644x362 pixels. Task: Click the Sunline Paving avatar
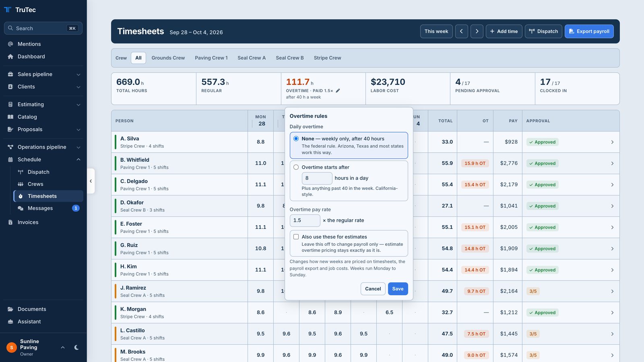pos(11,348)
